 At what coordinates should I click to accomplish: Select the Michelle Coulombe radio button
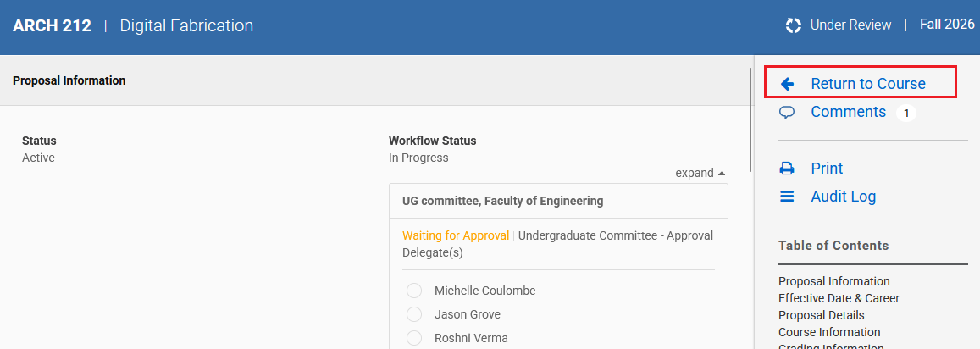click(414, 291)
